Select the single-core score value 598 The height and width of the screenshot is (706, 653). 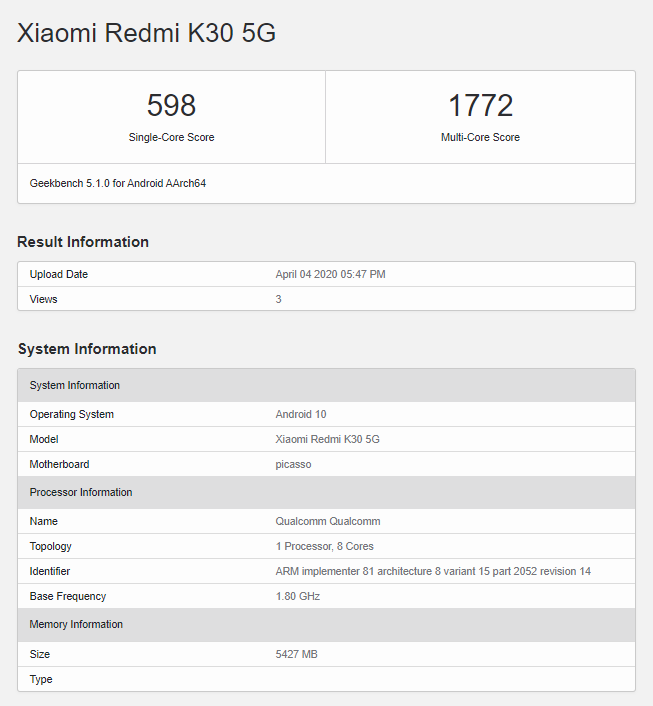[x=171, y=105]
